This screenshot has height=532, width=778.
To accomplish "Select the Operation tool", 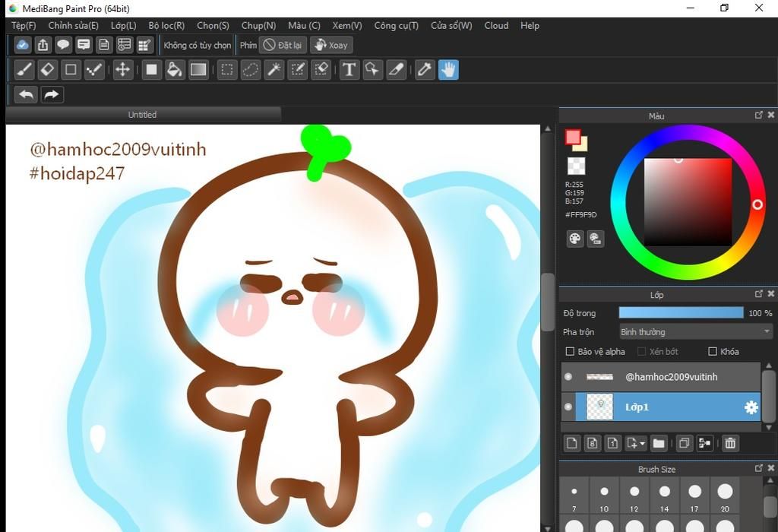I will (372, 70).
